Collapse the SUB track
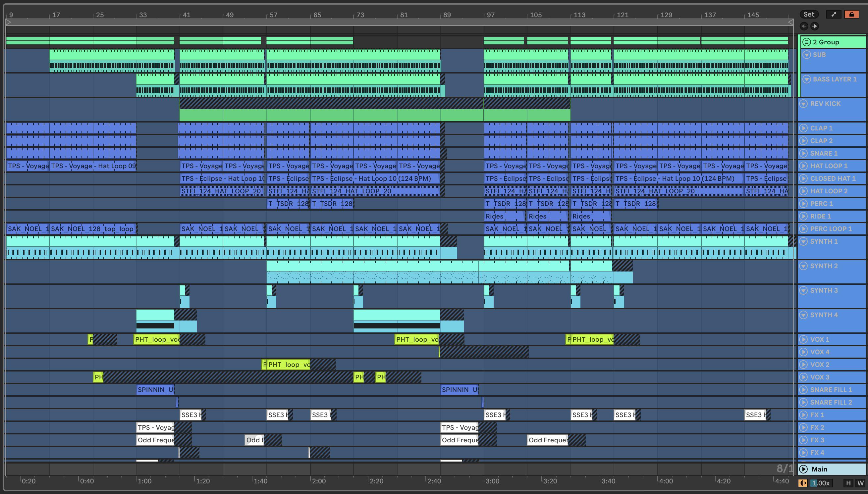 point(807,55)
